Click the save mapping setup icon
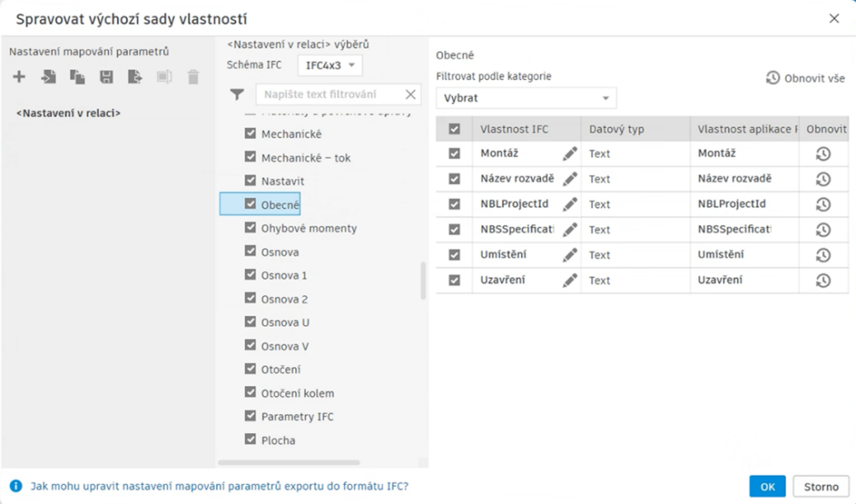The height and width of the screenshot is (504, 856). 106,78
